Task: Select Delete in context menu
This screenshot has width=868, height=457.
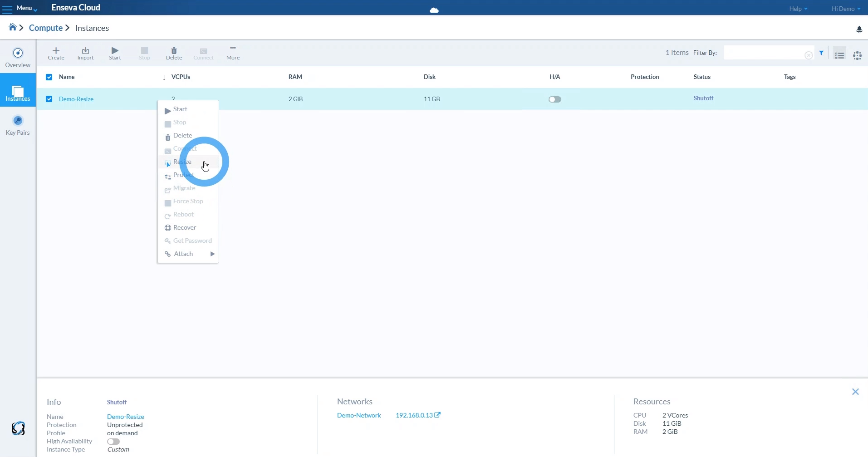Action: 188,136
